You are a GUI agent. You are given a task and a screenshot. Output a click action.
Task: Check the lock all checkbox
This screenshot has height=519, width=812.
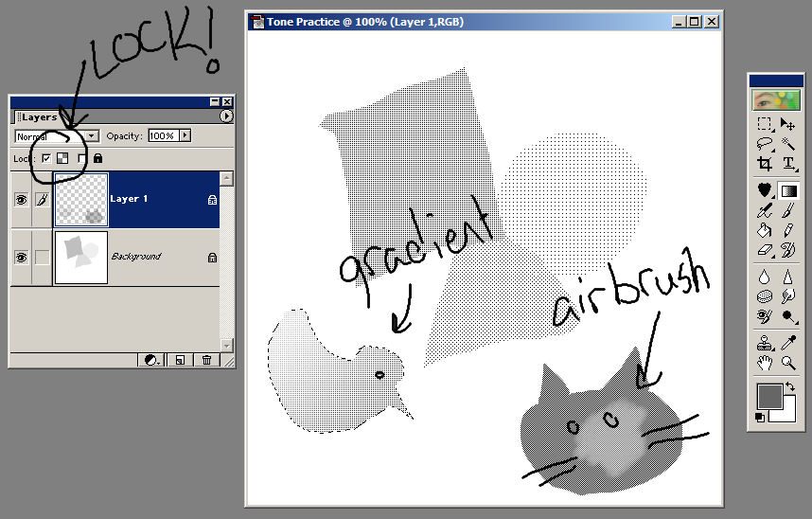(81, 158)
